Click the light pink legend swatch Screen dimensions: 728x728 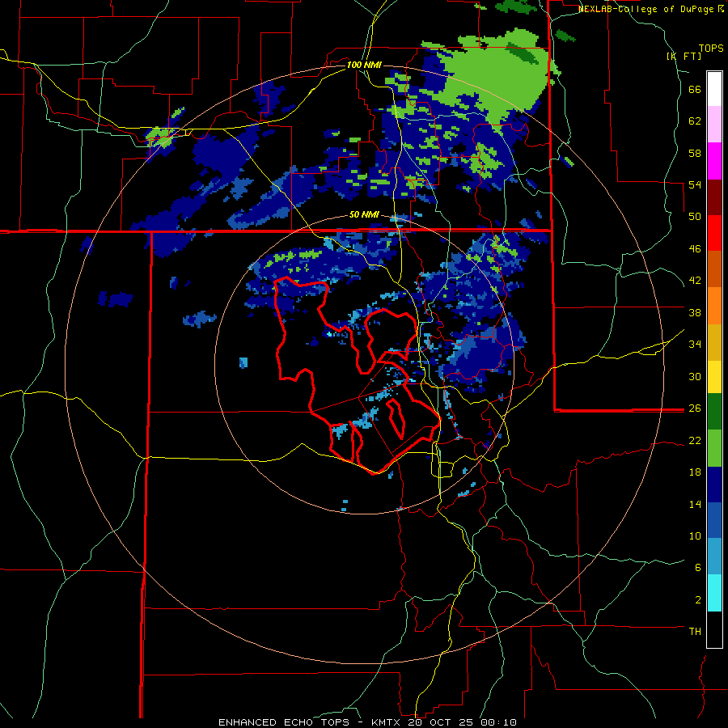714,124
